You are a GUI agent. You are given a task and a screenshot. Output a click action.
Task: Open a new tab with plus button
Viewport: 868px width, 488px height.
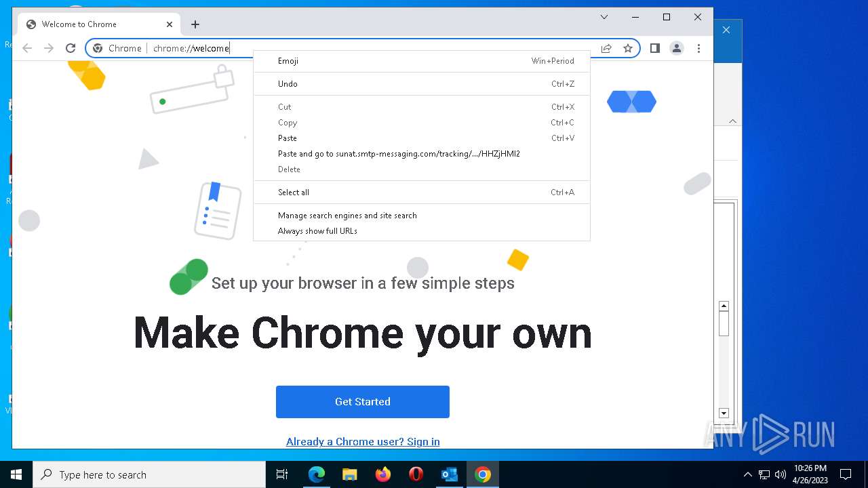195,24
